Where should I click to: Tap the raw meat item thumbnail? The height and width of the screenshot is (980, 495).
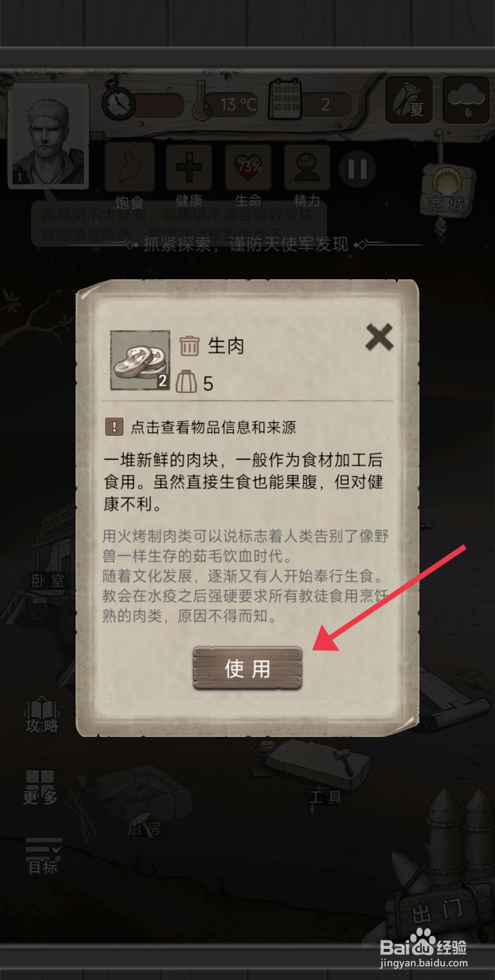point(140,360)
